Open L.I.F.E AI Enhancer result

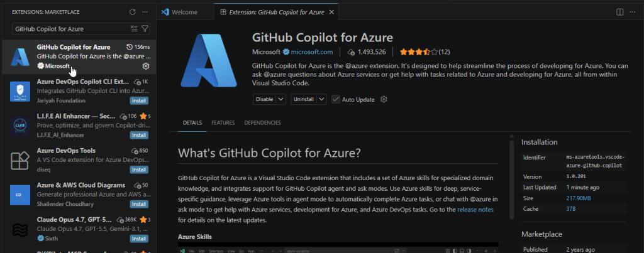click(x=79, y=126)
